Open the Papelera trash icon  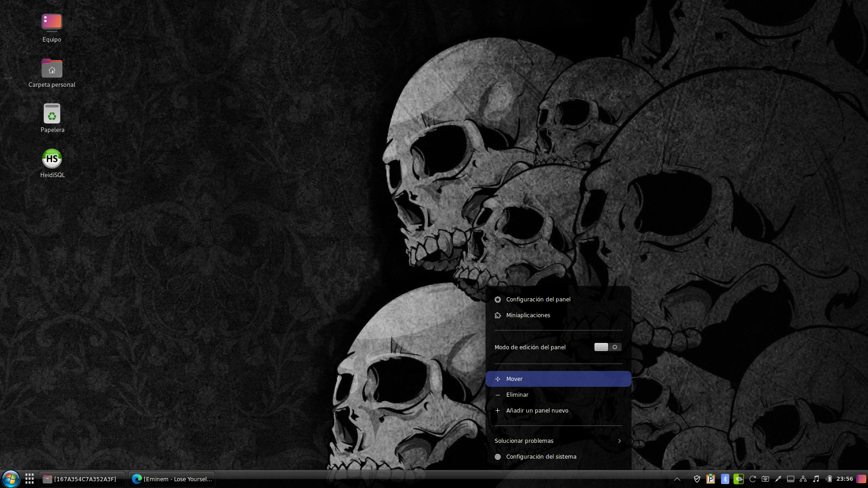(x=52, y=118)
